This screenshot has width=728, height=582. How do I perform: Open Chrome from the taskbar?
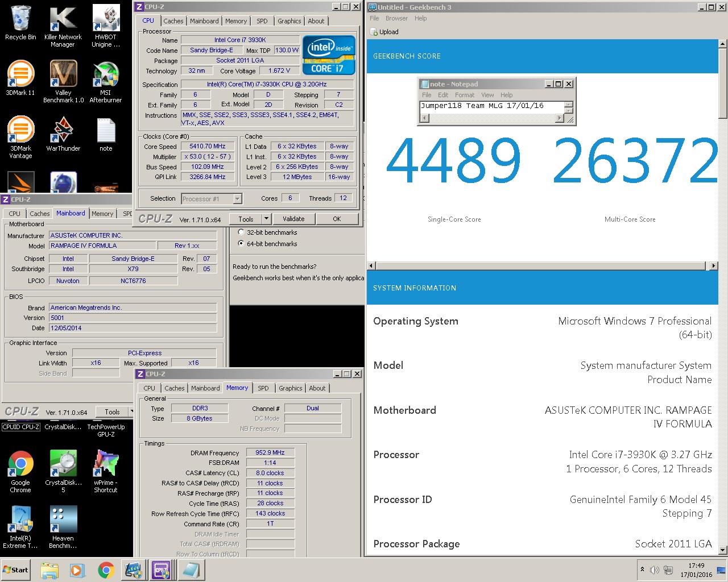click(106, 570)
